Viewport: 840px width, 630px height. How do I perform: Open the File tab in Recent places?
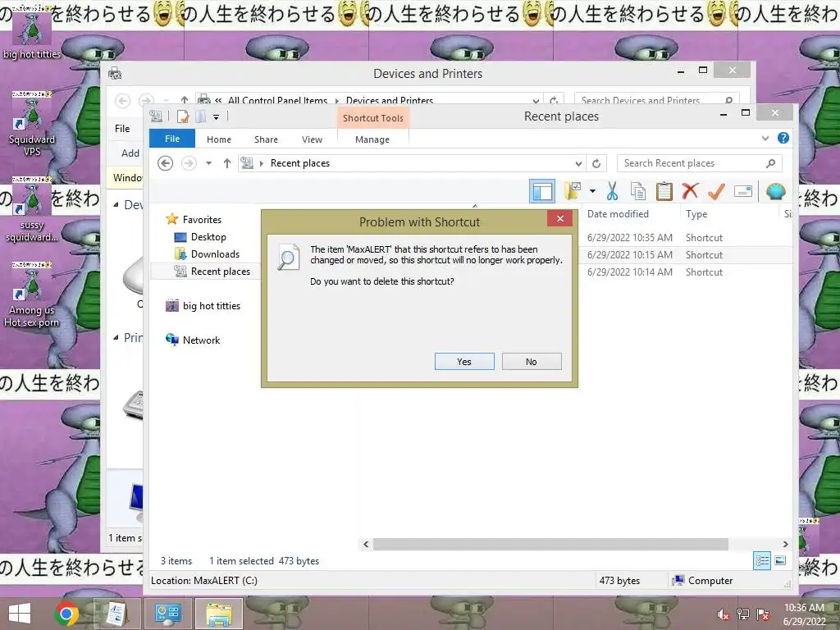coord(172,139)
